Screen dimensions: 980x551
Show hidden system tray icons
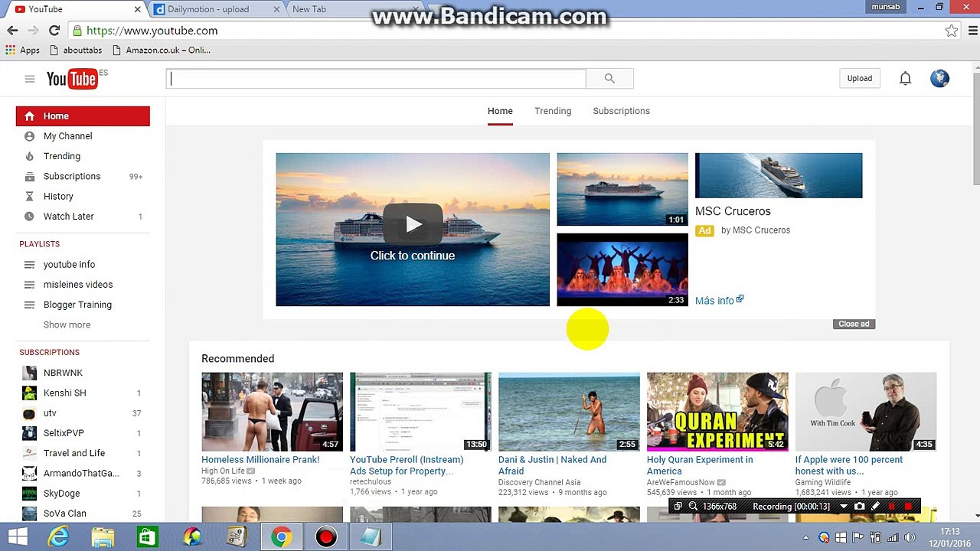pos(807,537)
